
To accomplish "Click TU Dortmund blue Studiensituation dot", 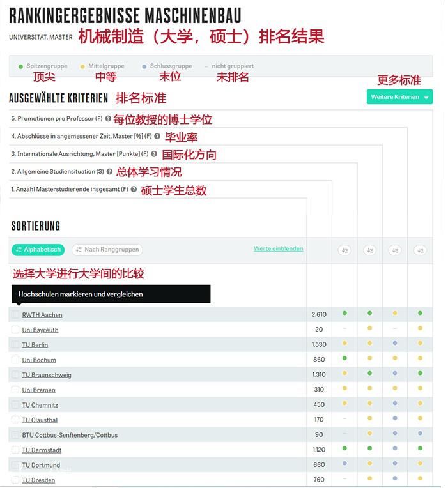I will (x=344, y=464).
